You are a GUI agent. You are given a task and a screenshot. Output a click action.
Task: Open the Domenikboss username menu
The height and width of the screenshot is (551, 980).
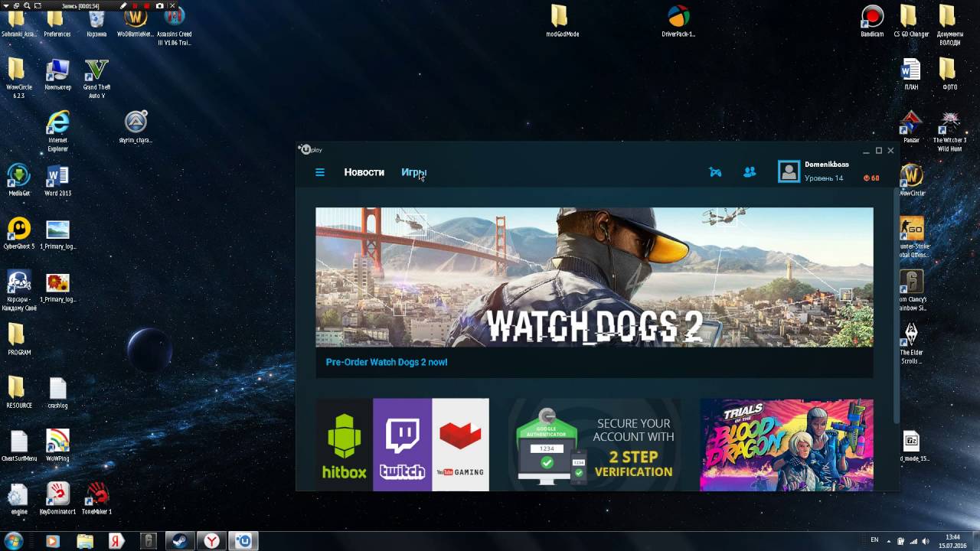pos(826,165)
